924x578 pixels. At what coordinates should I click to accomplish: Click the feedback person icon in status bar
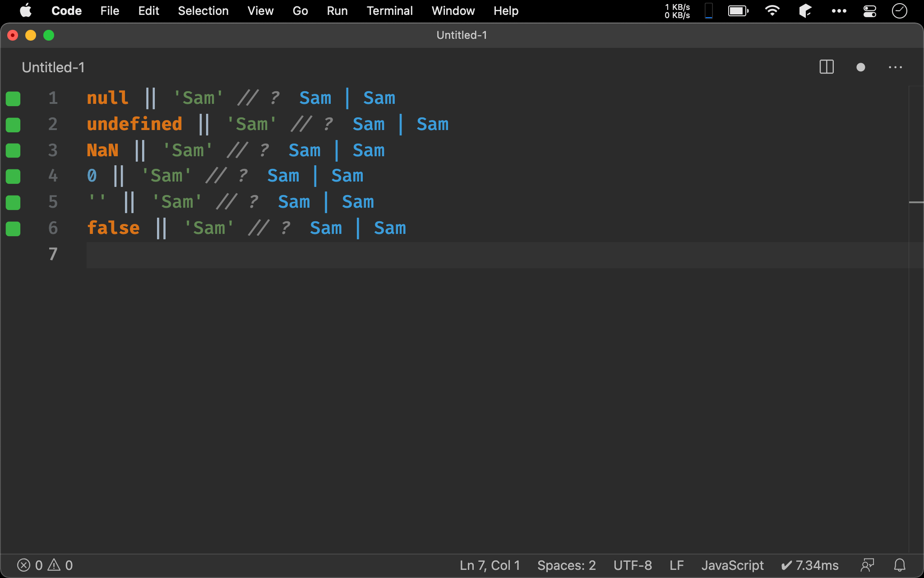pos(867,565)
